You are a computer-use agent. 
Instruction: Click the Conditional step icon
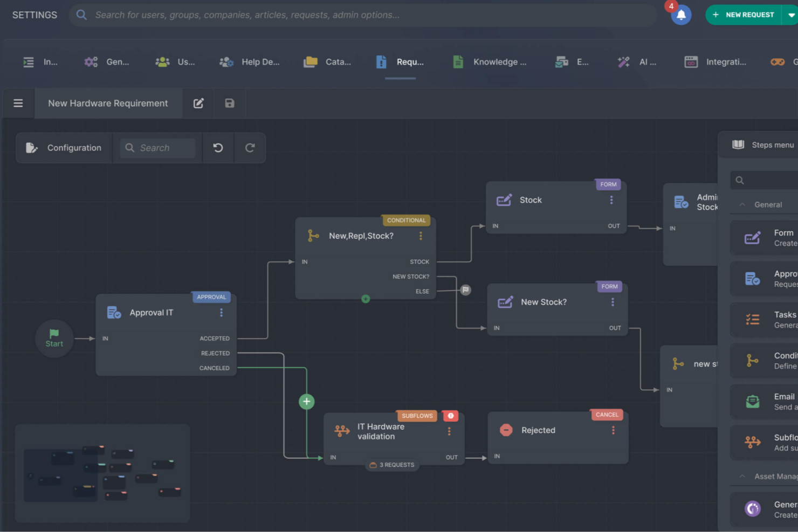(752, 360)
